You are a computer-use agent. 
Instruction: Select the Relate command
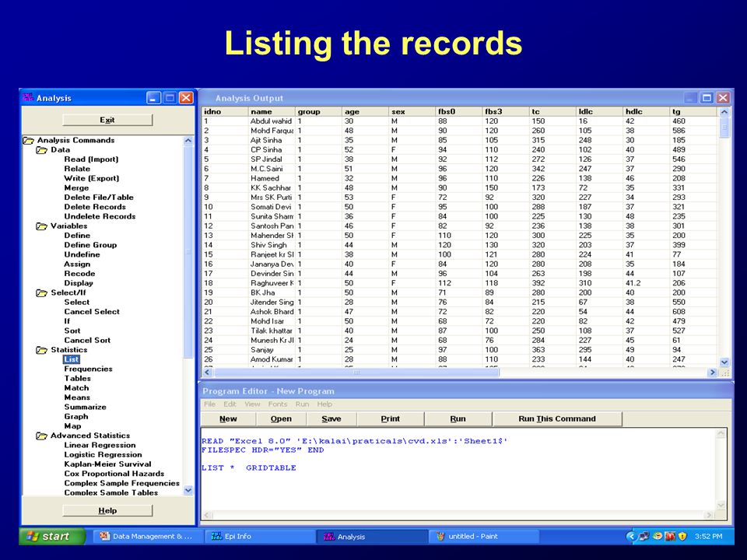coord(77,169)
